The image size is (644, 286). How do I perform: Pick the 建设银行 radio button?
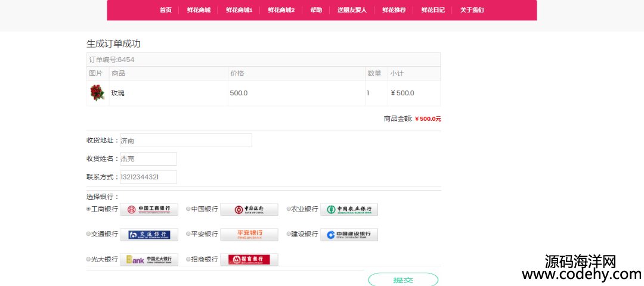click(289, 234)
